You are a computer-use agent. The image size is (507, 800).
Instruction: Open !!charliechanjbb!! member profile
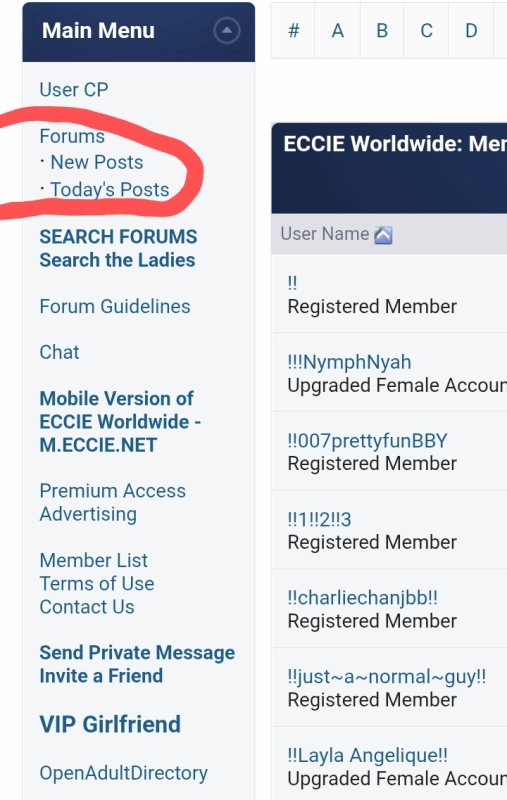click(x=363, y=598)
